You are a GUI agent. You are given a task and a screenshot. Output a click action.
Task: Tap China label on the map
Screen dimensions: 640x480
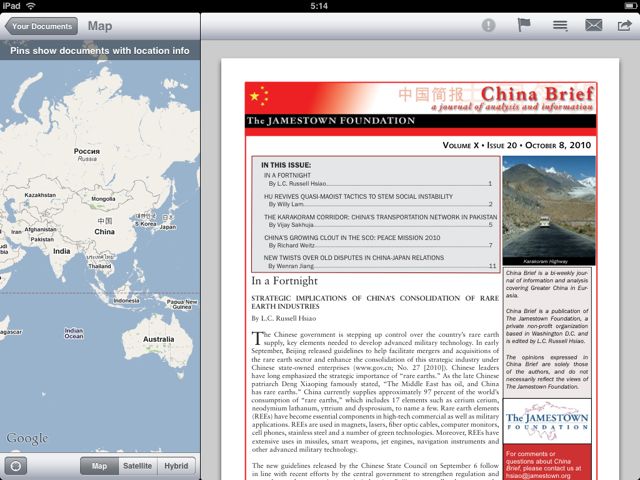[104, 231]
